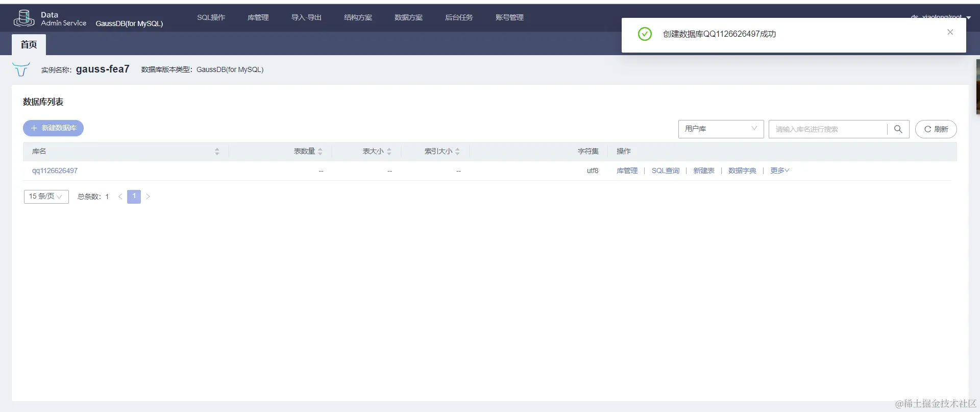Click 新建表 link for qq1126626497
This screenshot has width=980, height=412.
tap(703, 171)
